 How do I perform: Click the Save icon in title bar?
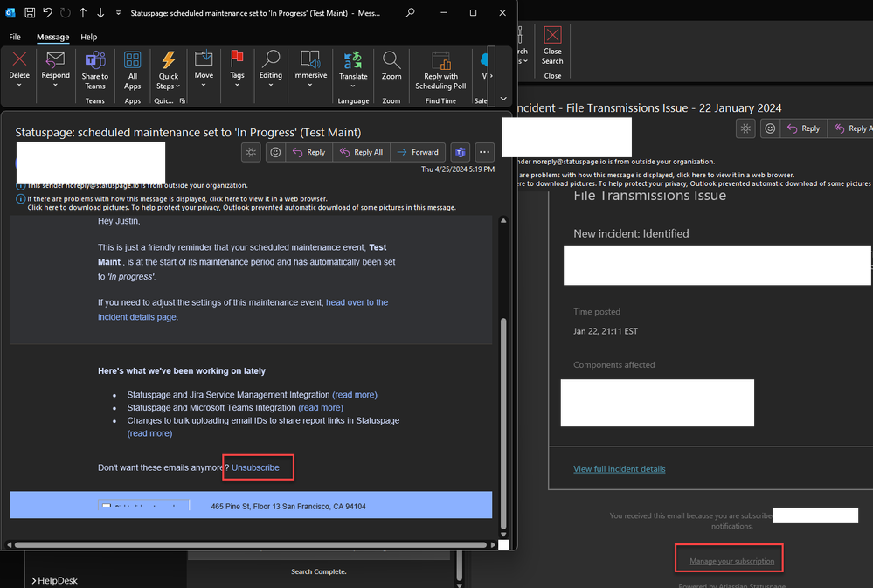pyautogui.click(x=30, y=12)
